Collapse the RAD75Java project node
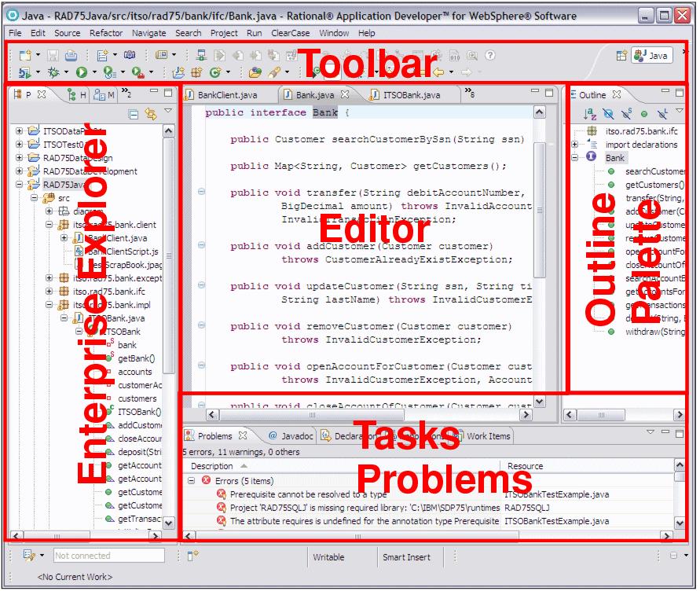 click(19, 184)
